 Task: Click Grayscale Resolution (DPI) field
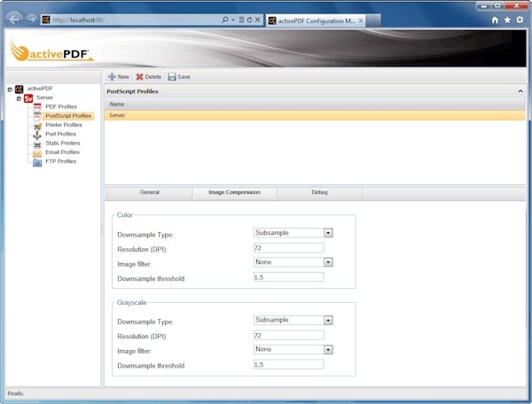pyautogui.click(x=288, y=335)
